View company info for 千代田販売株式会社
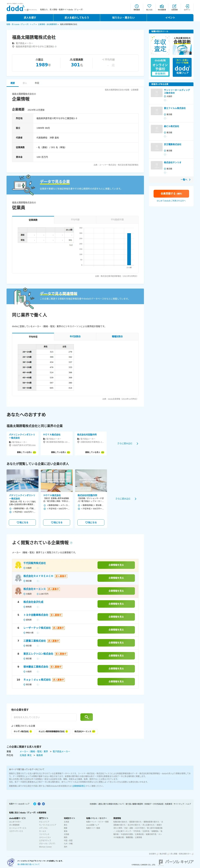 [116, 565]
